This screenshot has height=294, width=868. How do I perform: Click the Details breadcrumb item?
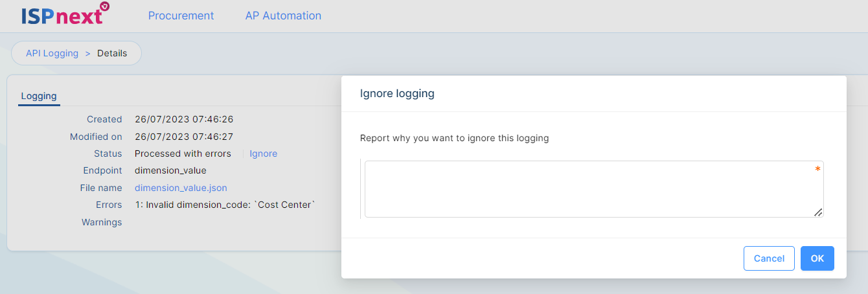click(112, 53)
